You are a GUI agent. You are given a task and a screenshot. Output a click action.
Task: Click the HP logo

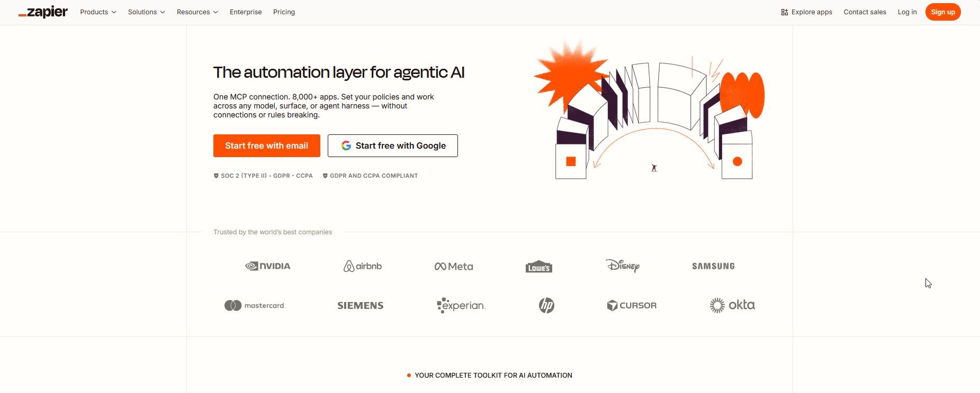pyautogui.click(x=546, y=305)
